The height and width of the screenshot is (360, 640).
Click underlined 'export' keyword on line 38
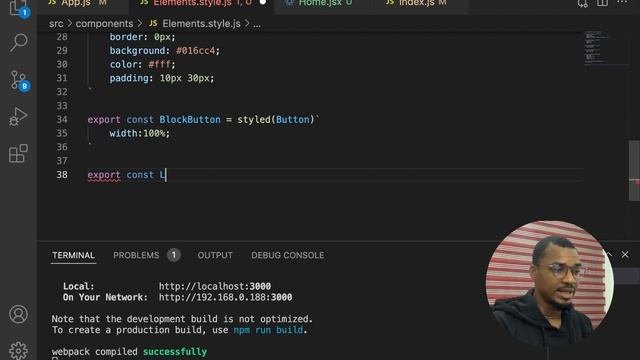tap(104, 175)
